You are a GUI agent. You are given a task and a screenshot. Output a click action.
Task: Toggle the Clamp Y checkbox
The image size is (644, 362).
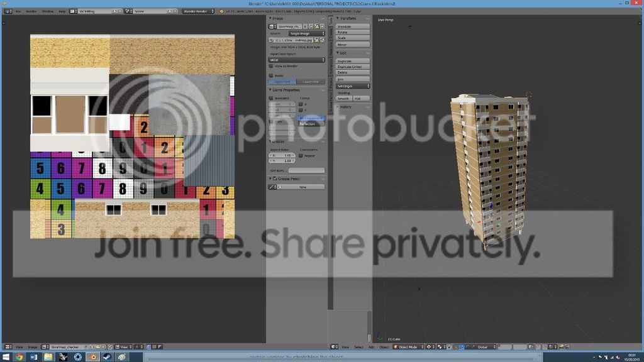click(301, 110)
